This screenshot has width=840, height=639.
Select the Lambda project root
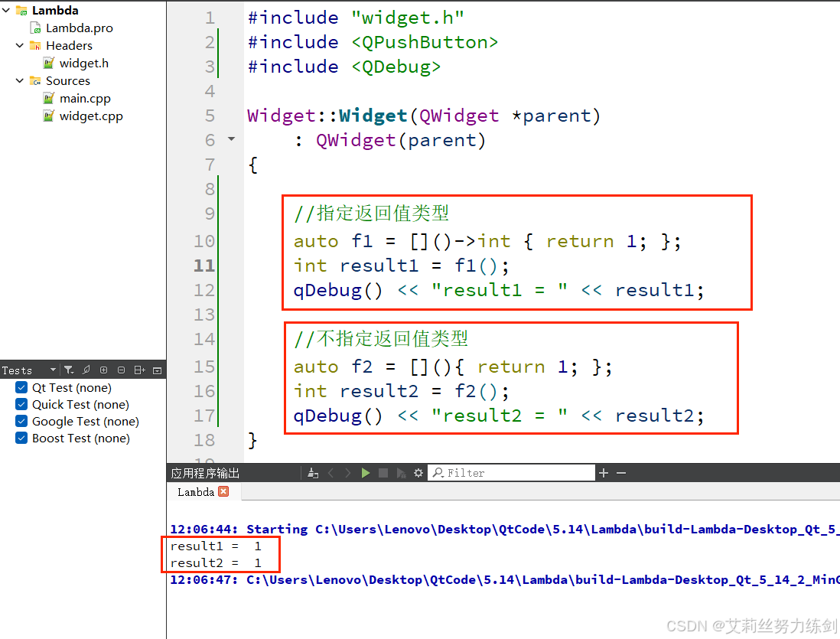[x=55, y=10]
